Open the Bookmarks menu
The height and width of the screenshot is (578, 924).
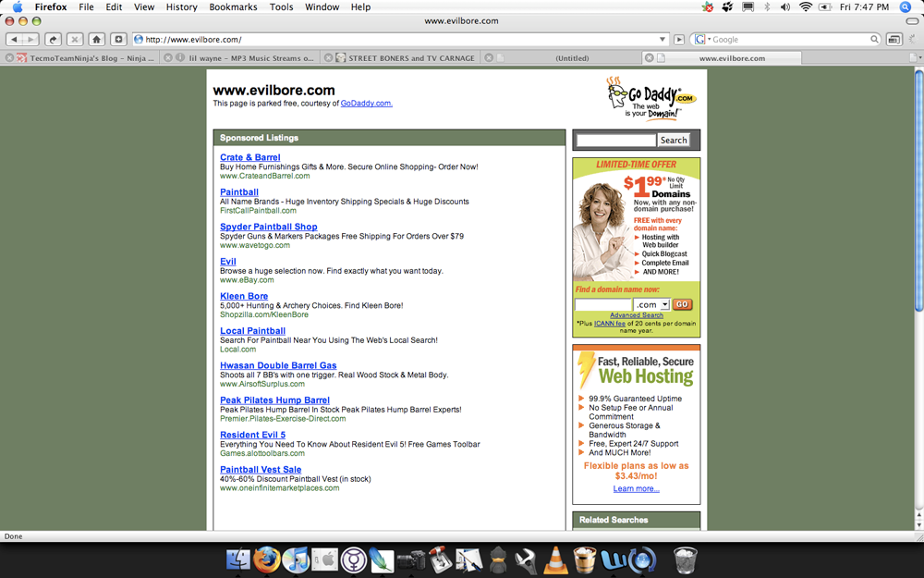pyautogui.click(x=234, y=7)
